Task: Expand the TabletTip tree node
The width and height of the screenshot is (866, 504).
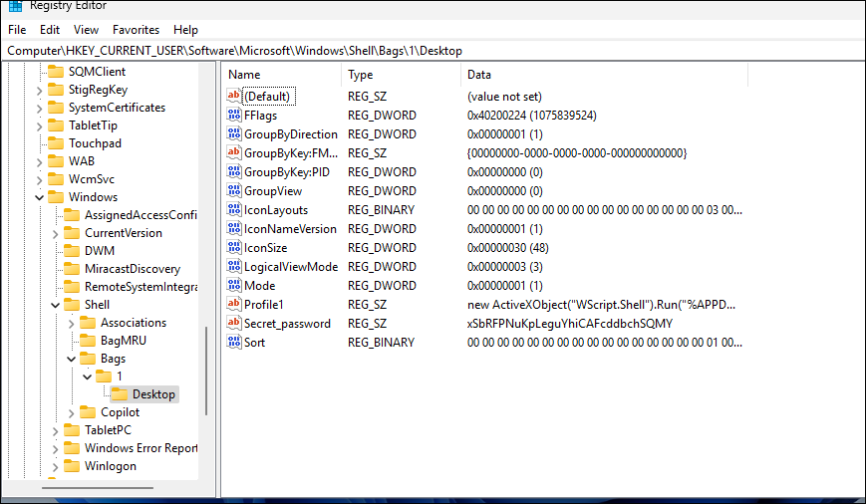Action: point(39,126)
